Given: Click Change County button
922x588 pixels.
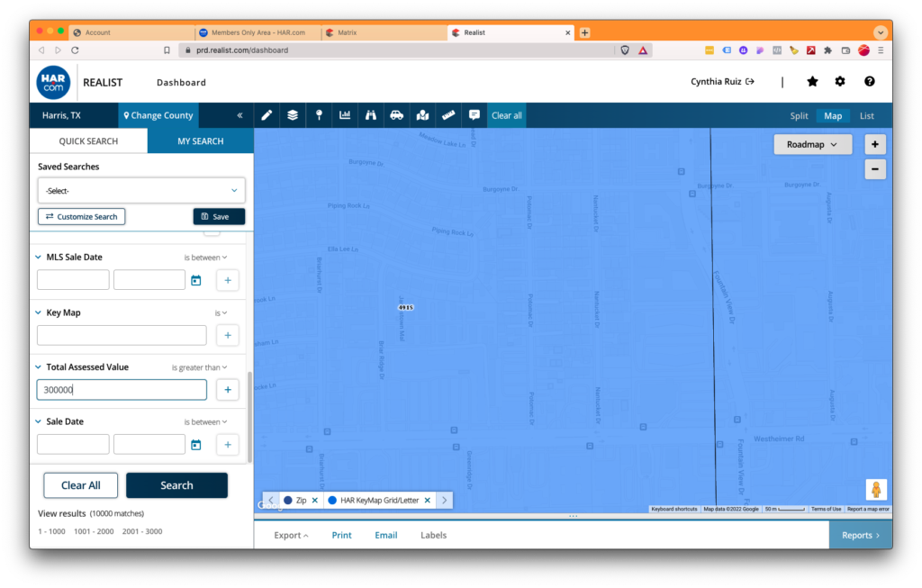Looking at the screenshot, I should [x=158, y=115].
